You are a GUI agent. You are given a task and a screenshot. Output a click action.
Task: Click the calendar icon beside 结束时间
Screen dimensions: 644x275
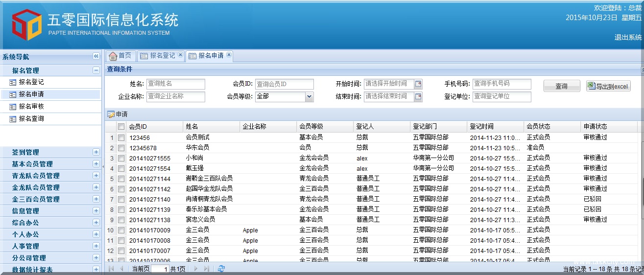[418, 97]
